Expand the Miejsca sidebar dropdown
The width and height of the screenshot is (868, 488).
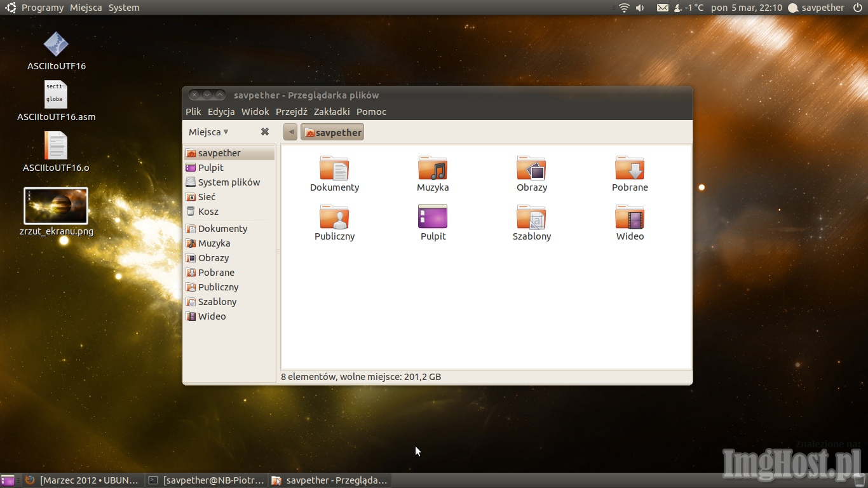click(x=208, y=132)
